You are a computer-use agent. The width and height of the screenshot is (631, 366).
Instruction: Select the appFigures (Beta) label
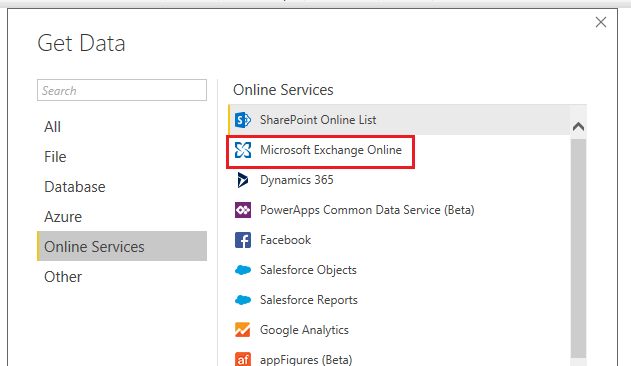[306, 360]
